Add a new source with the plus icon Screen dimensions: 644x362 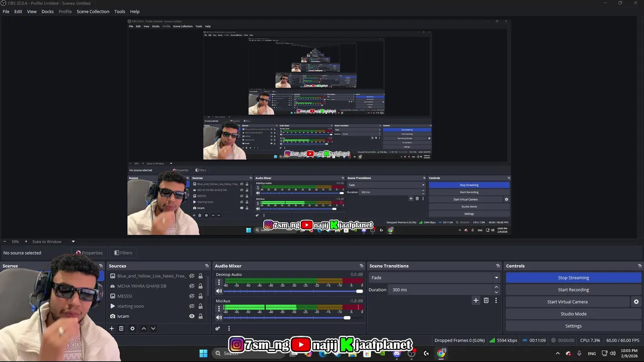pyautogui.click(x=112, y=328)
